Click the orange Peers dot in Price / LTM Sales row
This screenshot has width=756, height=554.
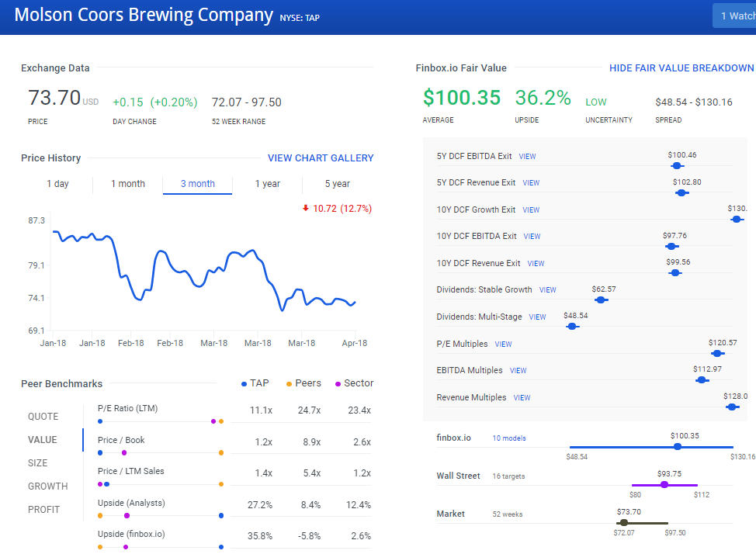click(220, 484)
